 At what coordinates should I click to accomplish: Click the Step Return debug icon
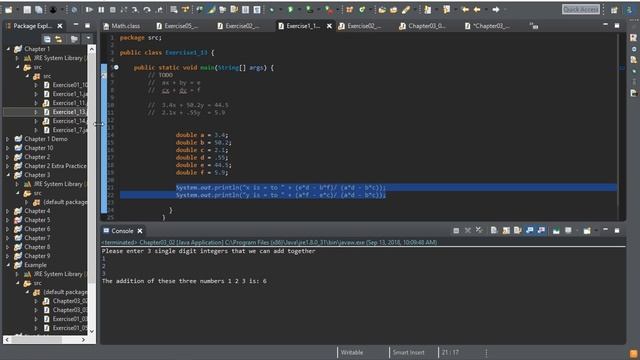(160, 9)
